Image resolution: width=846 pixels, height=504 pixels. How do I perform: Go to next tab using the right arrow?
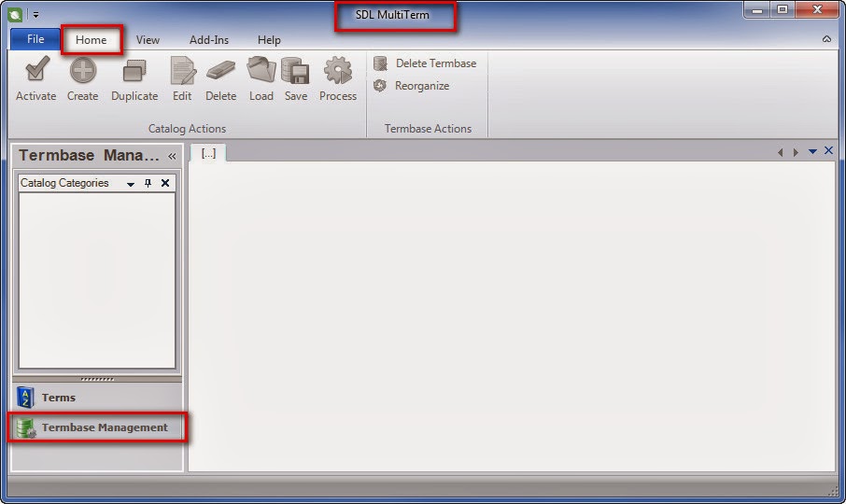pos(796,152)
